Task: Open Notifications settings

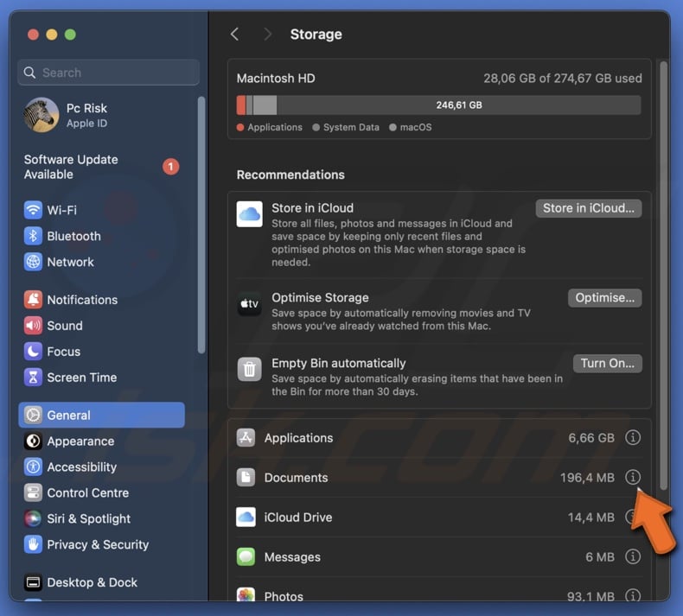Action: point(101,300)
